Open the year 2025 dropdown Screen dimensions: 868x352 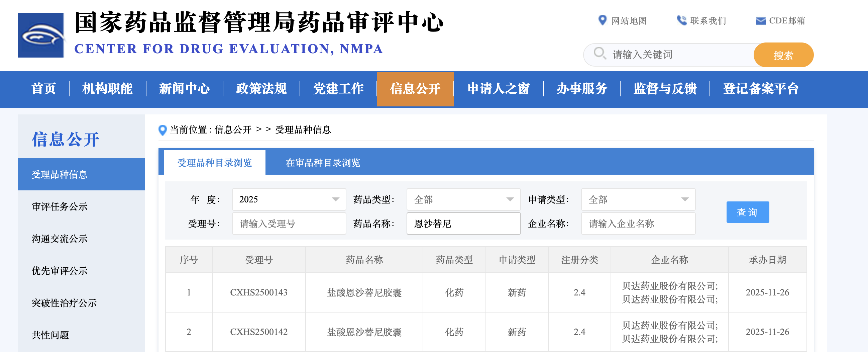[x=289, y=199]
